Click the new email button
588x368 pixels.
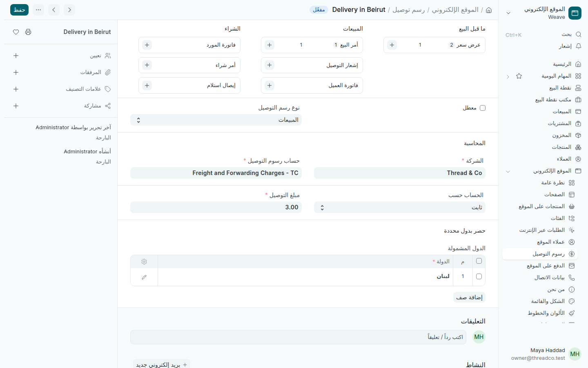click(x=162, y=364)
